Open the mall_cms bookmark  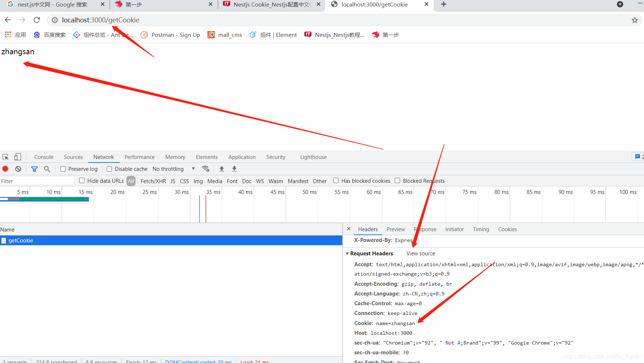click(x=225, y=35)
